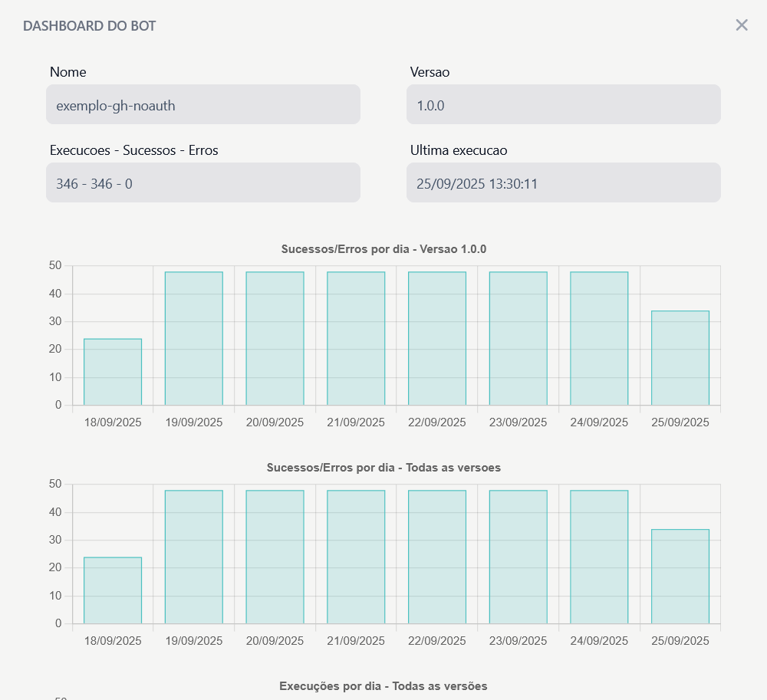Click the 25/09/2025 bar in Versao 1.0.0 chart

click(680, 358)
